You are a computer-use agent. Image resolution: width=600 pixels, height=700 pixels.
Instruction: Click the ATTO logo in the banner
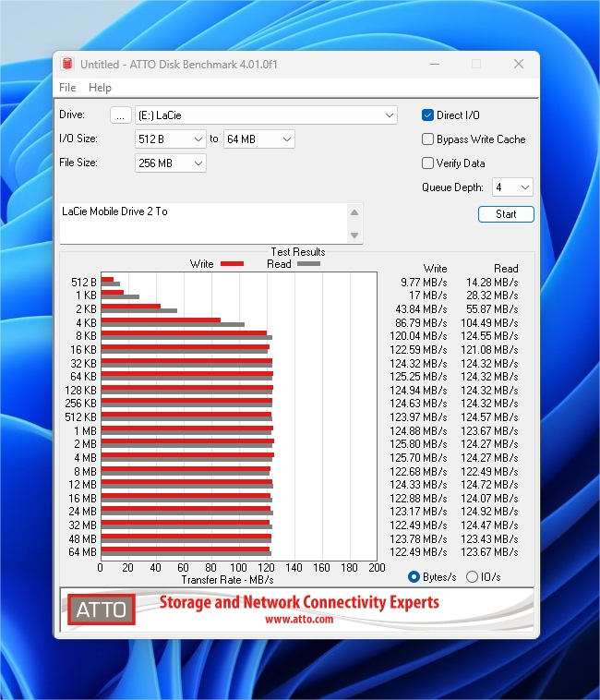pos(102,609)
